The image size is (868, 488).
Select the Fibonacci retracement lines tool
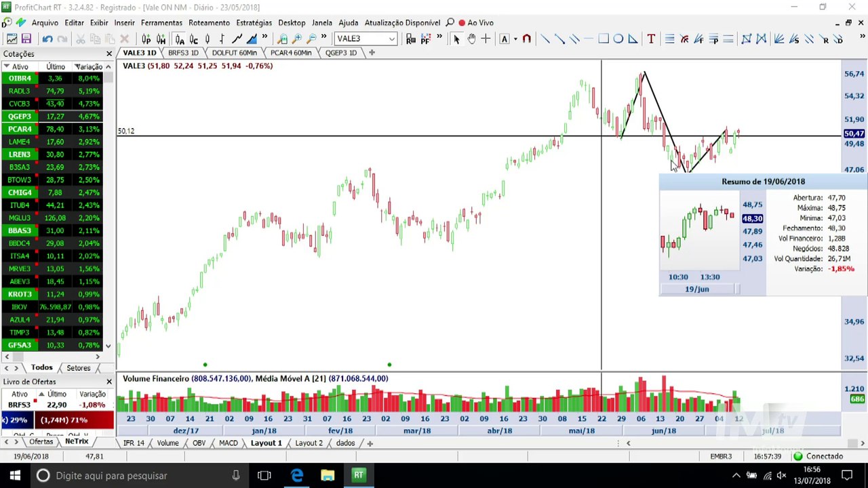669,39
